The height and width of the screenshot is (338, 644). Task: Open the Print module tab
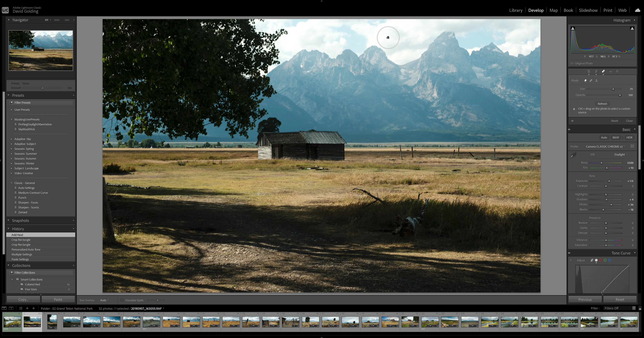pyautogui.click(x=608, y=10)
